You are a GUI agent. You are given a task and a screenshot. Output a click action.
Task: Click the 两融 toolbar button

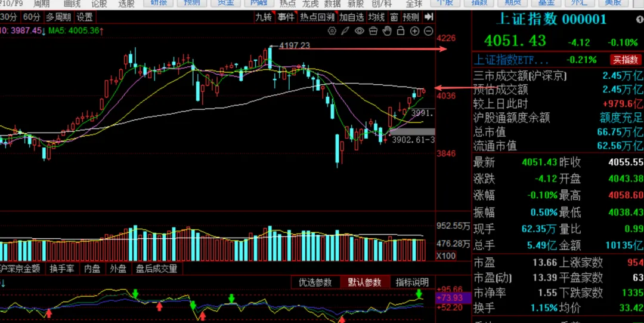click(x=259, y=4)
